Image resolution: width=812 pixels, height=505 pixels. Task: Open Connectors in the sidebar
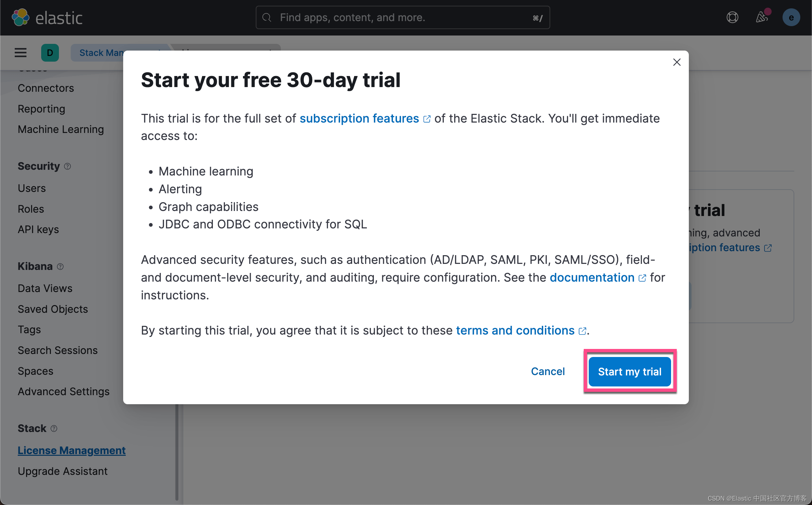click(x=46, y=88)
